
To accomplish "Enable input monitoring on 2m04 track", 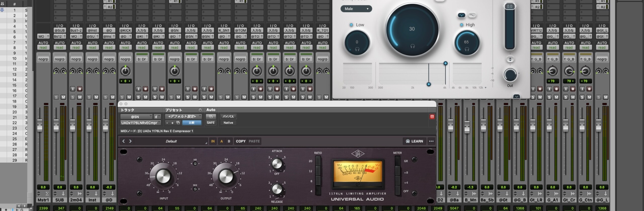I will click(x=73, y=89).
